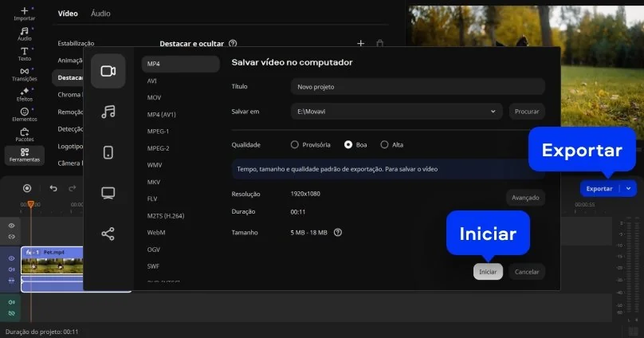The width and height of the screenshot is (644, 338).
Task: Open the Importar tool in sidebar
Action: point(25,14)
